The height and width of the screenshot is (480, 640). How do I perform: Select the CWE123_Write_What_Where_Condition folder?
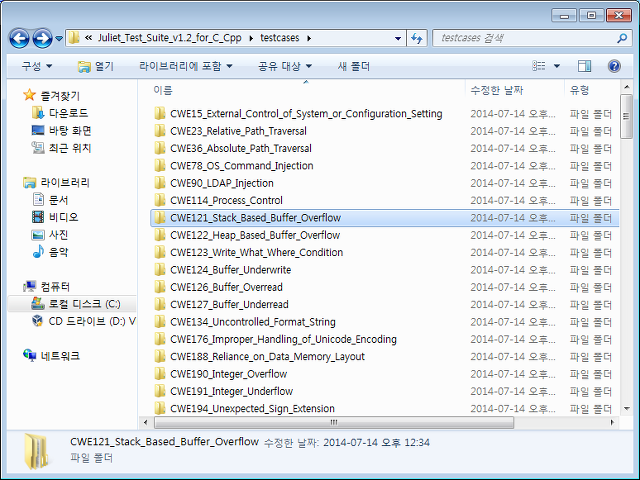[256, 252]
